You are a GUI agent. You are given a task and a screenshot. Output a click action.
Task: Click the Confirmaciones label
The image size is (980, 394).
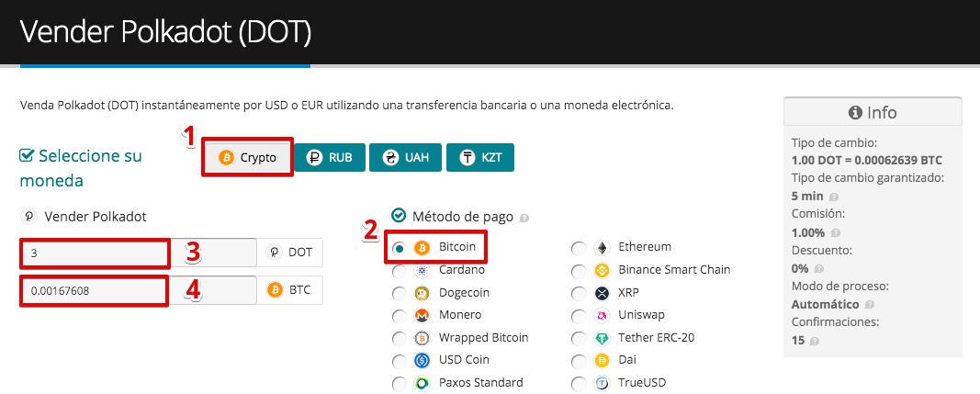tap(835, 322)
